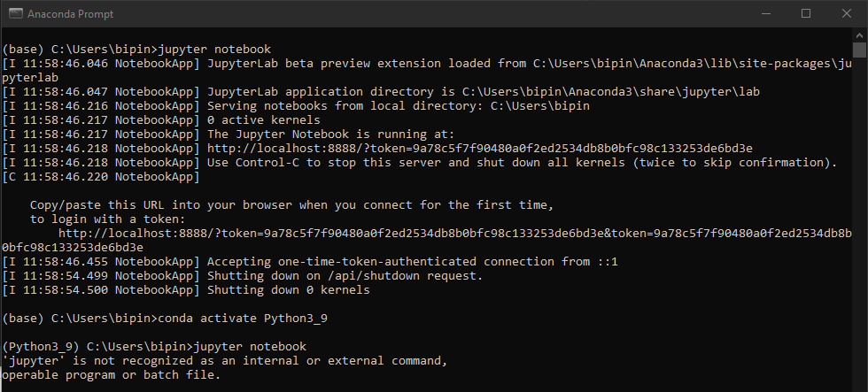Screen dimensions: 868x392
Task: Click the vertical scrollbar thumb
Action: [x=859, y=50]
